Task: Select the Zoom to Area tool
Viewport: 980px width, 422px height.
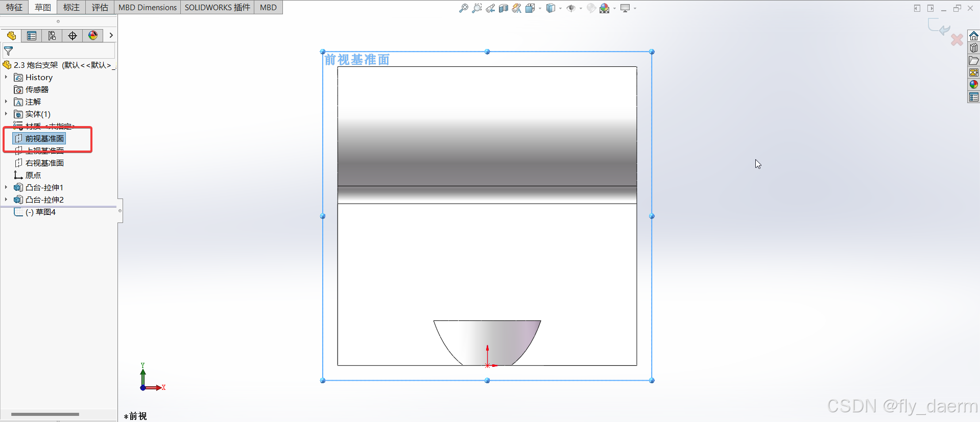Action: (x=477, y=8)
